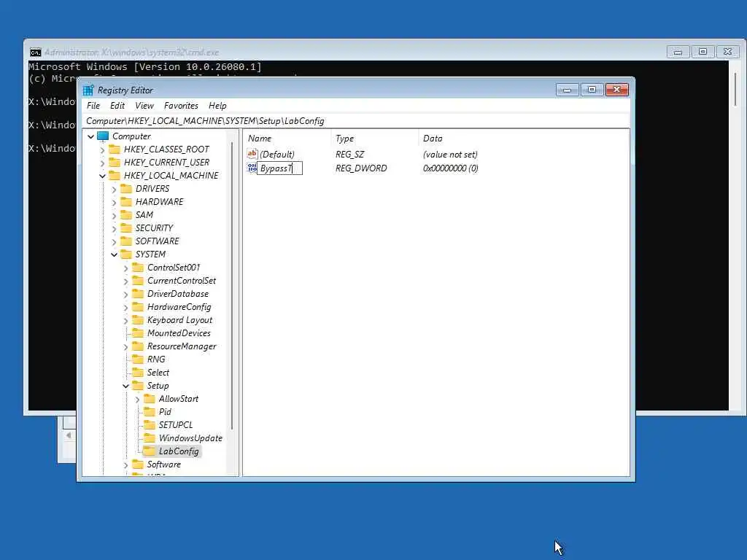747x560 pixels.
Task: Click the Keyboard Layout folder icon
Action: pos(138,320)
